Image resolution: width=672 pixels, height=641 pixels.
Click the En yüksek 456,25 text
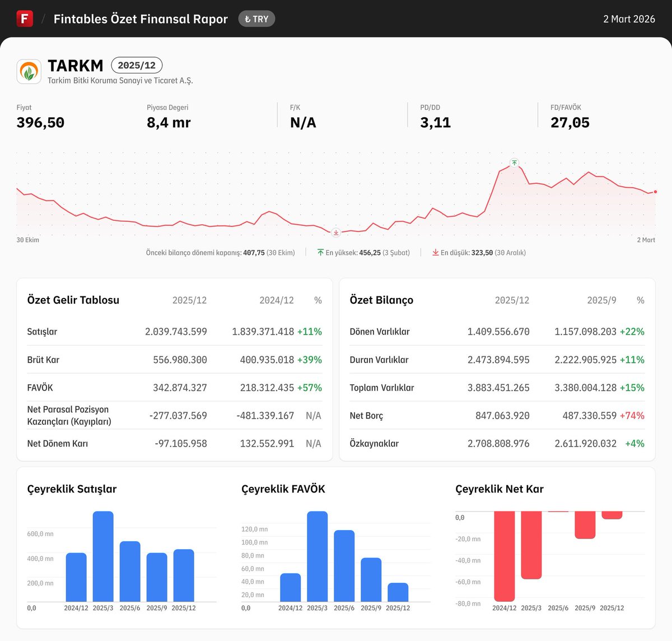point(367,253)
